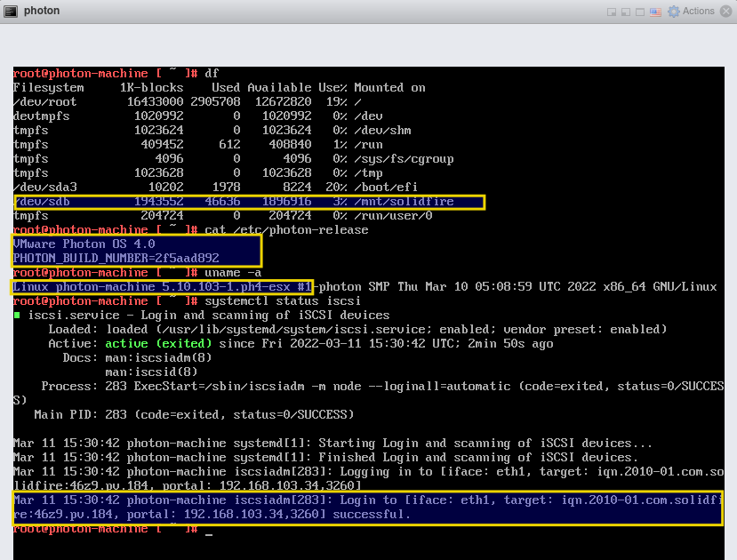Click the '/usr/lib/systemd/system/iscsi.service' path
This screenshot has width=737, height=560.
[297, 329]
